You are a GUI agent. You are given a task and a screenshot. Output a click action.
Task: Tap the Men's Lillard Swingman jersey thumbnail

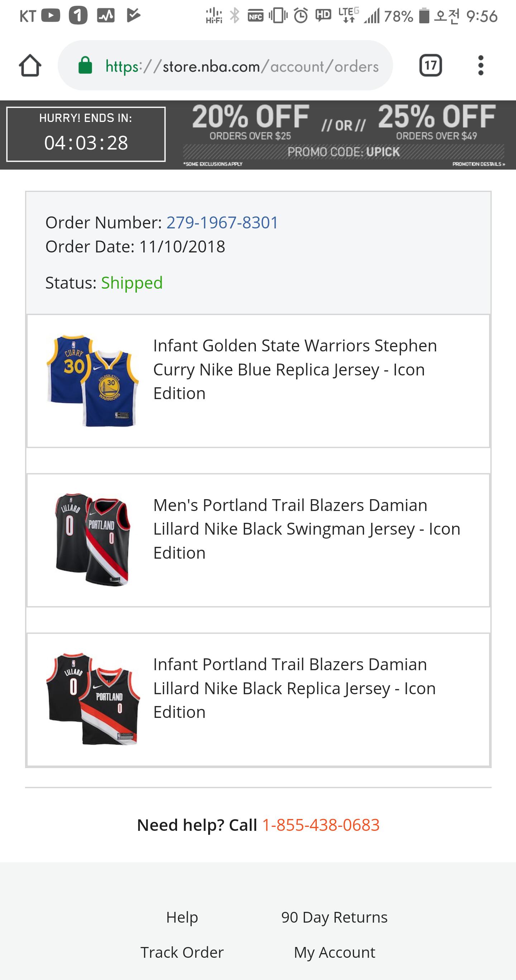tap(92, 539)
